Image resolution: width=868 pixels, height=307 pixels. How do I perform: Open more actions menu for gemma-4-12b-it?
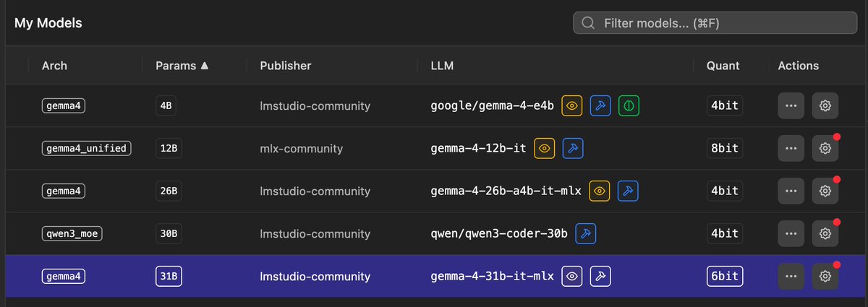pyautogui.click(x=791, y=149)
